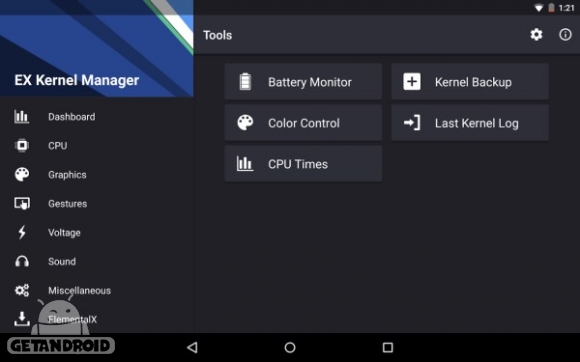
Task: Open the Dashboard menu entry
Action: click(97, 116)
